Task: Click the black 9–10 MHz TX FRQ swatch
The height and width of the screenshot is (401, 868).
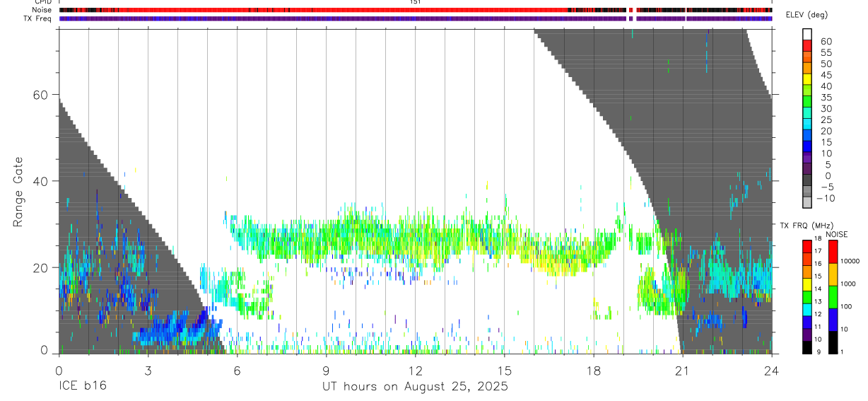Action: click(x=807, y=347)
